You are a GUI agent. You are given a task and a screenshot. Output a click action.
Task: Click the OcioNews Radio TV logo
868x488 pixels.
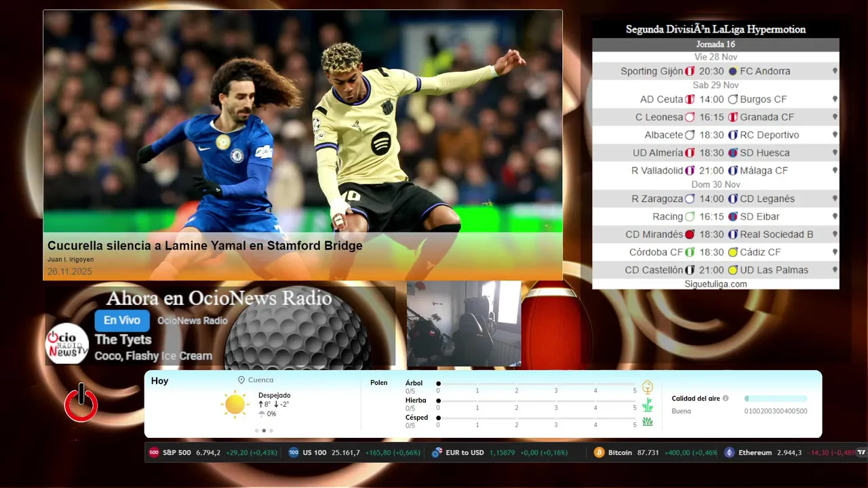tap(67, 344)
